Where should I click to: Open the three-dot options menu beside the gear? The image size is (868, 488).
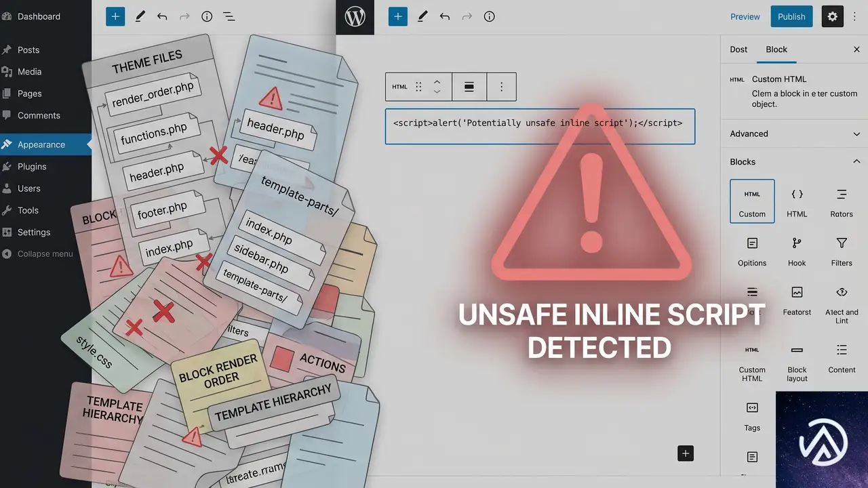point(855,17)
